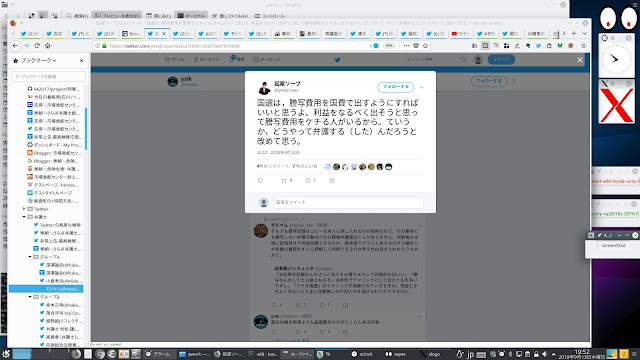Click the taskbar clock showing 19:52
The width and height of the screenshot is (640, 360).
click(582, 354)
